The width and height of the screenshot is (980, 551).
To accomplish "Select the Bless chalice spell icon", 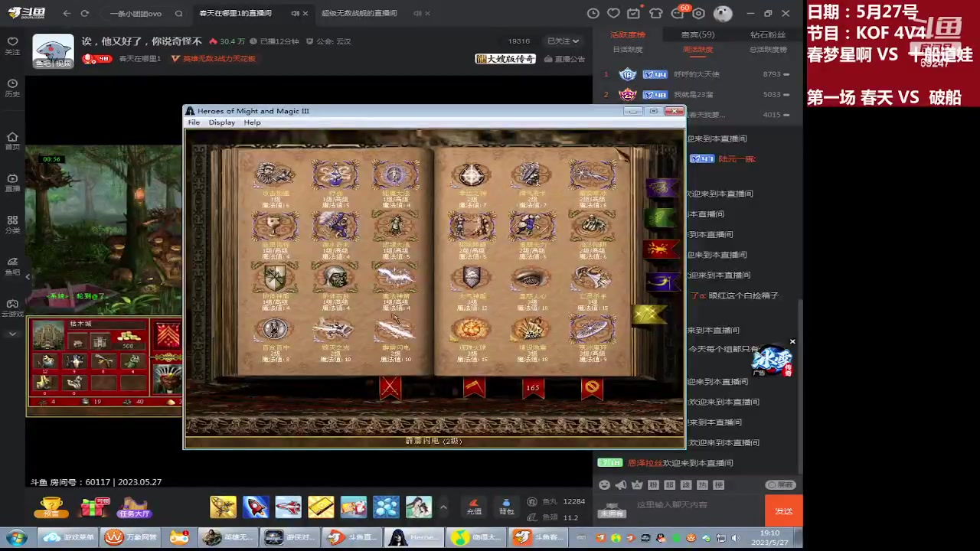I will tap(275, 227).
